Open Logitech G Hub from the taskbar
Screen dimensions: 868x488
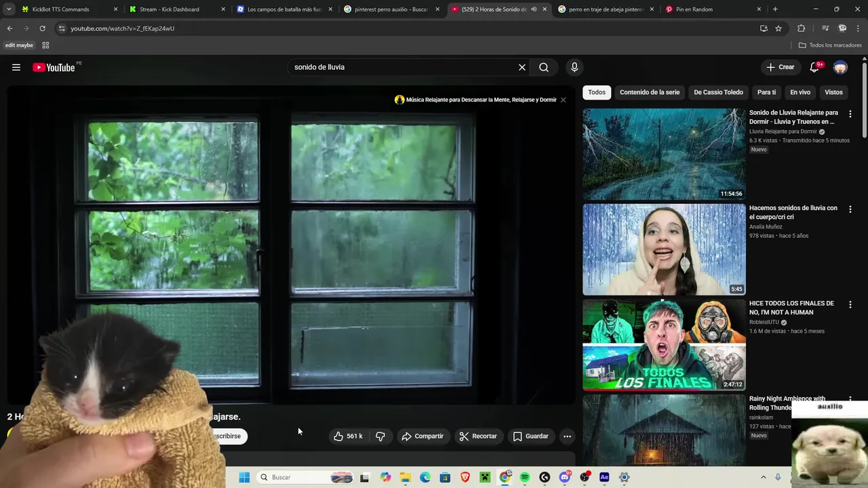coord(545,477)
